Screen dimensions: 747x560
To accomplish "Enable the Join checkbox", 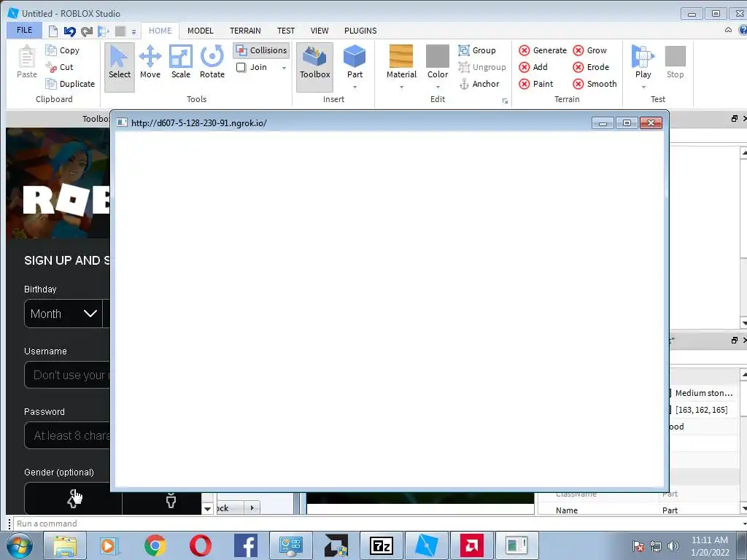I will (241, 67).
